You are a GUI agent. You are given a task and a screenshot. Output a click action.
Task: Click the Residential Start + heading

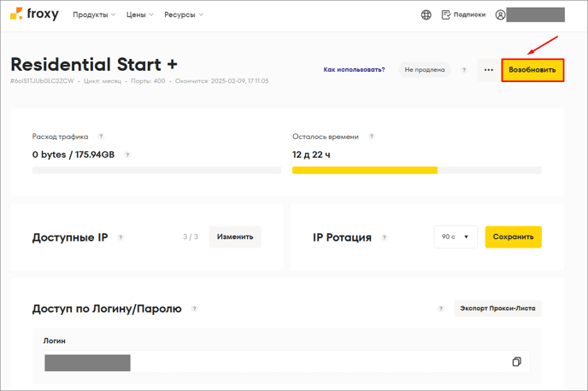click(94, 64)
